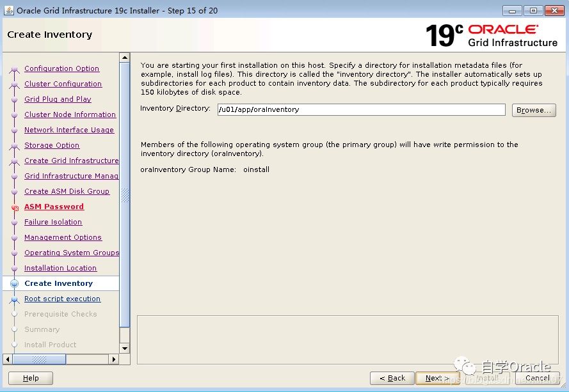Minimize the installer window
Screen dimensions: 569x392
(x=512, y=10)
